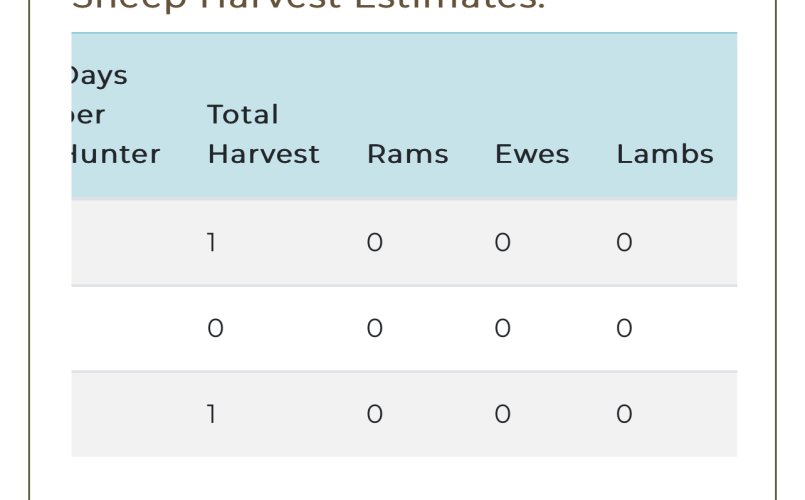This screenshot has height=500, width=805.
Task: Select second row Lambs value 0
Action: click(624, 328)
